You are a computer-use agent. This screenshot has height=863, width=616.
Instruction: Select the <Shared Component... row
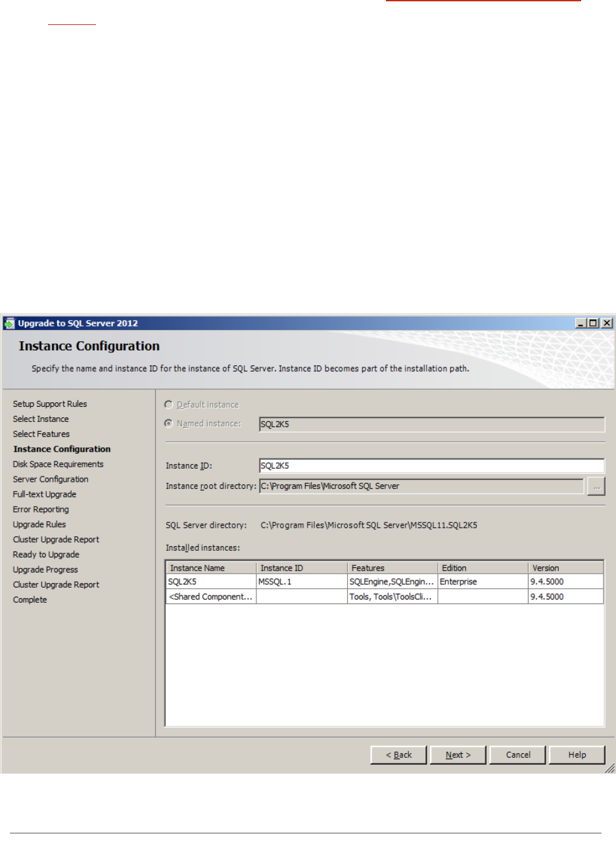385,597
